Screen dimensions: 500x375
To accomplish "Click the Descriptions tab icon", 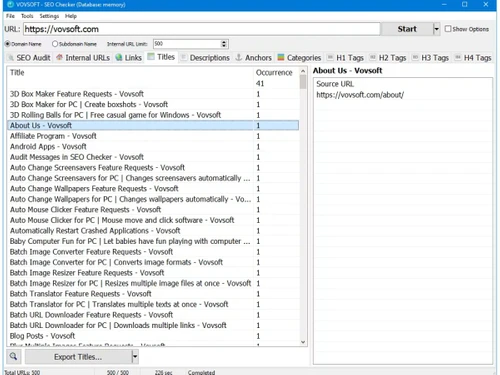I will coord(183,58).
